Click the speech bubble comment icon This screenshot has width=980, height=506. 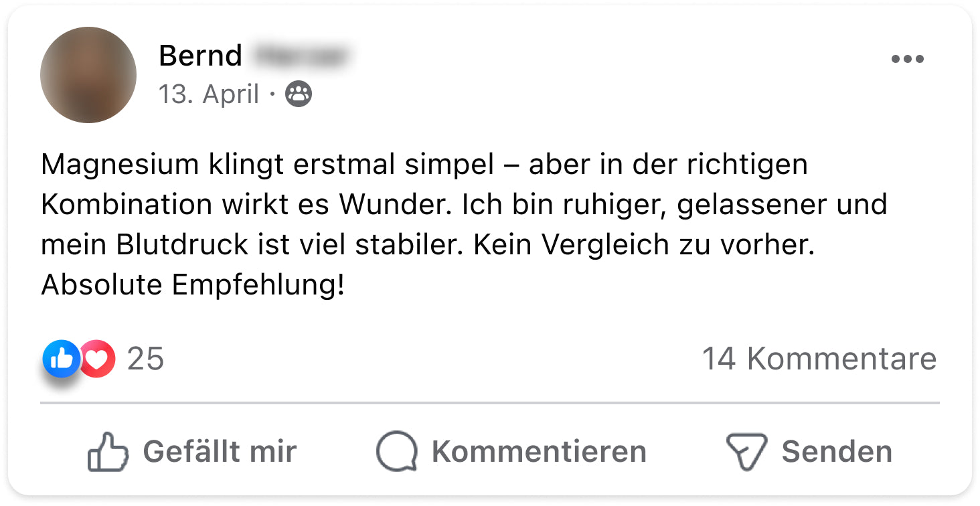396,452
